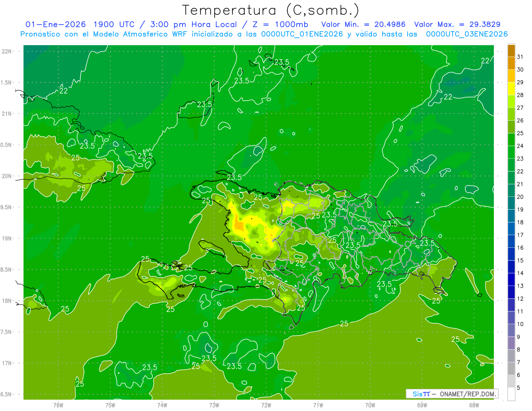Pick the gray colorbar swatch between 6 and 7
The image size is (532, 411).
(x=511, y=368)
